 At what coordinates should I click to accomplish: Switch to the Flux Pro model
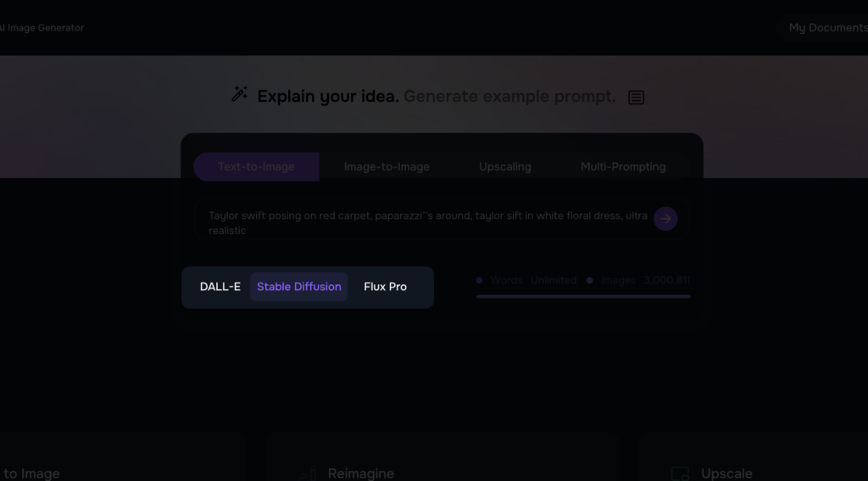click(x=385, y=287)
